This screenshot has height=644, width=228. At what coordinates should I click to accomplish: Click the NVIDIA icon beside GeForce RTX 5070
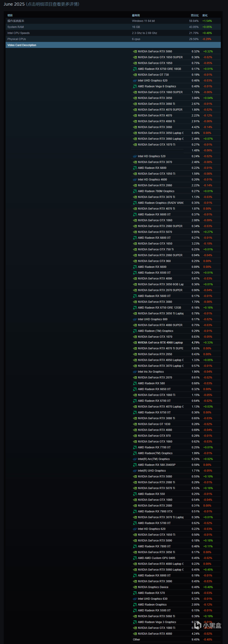point(135,232)
